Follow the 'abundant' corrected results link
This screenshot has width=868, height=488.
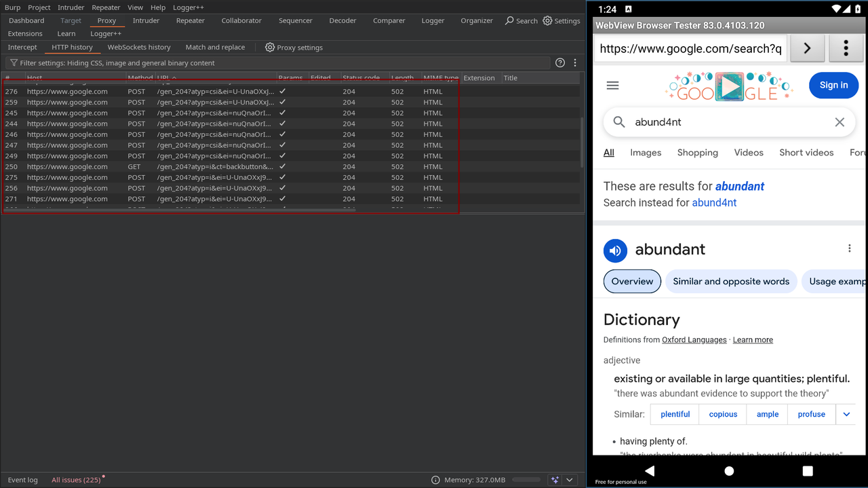coord(740,186)
